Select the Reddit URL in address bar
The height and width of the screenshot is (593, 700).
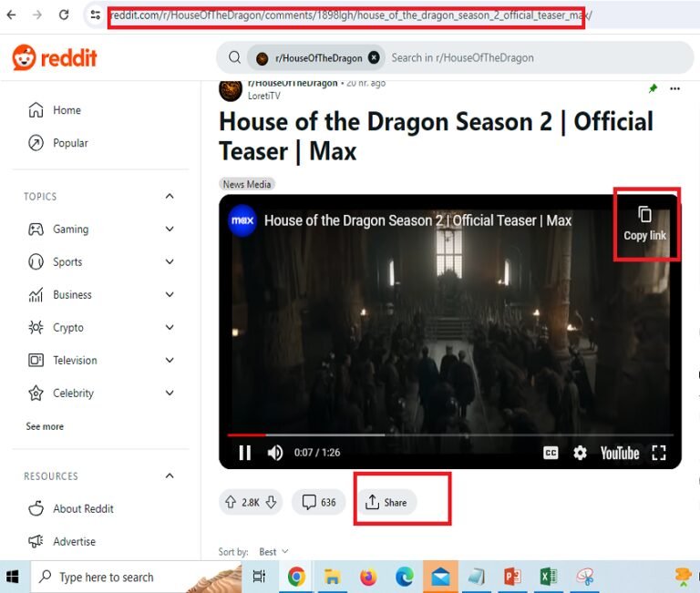coord(351,15)
